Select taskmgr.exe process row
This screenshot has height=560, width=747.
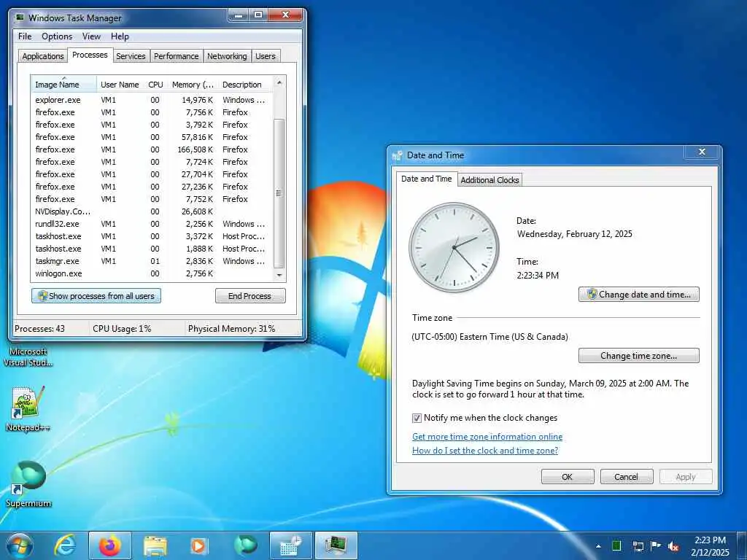[x=152, y=261]
